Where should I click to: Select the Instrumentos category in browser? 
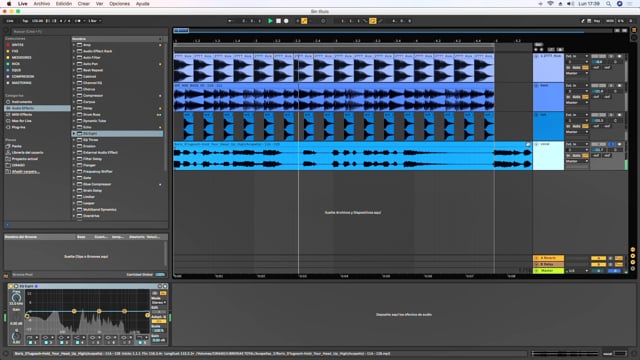tap(22, 102)
